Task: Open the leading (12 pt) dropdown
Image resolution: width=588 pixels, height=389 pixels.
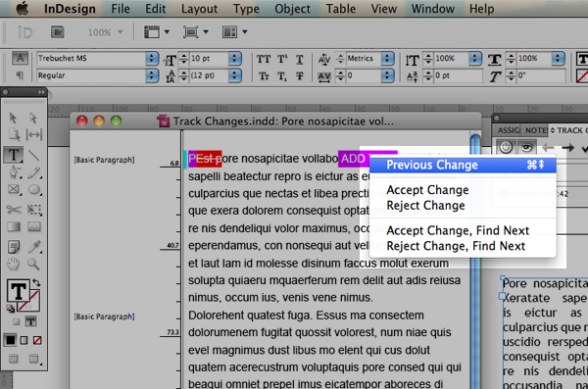Action: click(x=235, y=75)
